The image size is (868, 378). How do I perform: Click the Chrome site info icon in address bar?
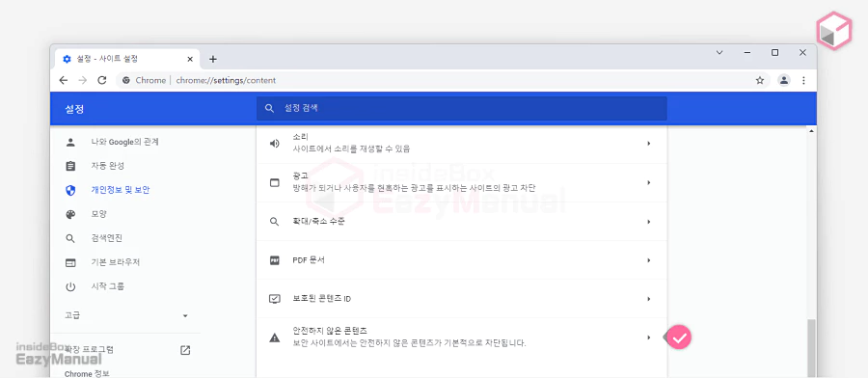pos(126,80)
